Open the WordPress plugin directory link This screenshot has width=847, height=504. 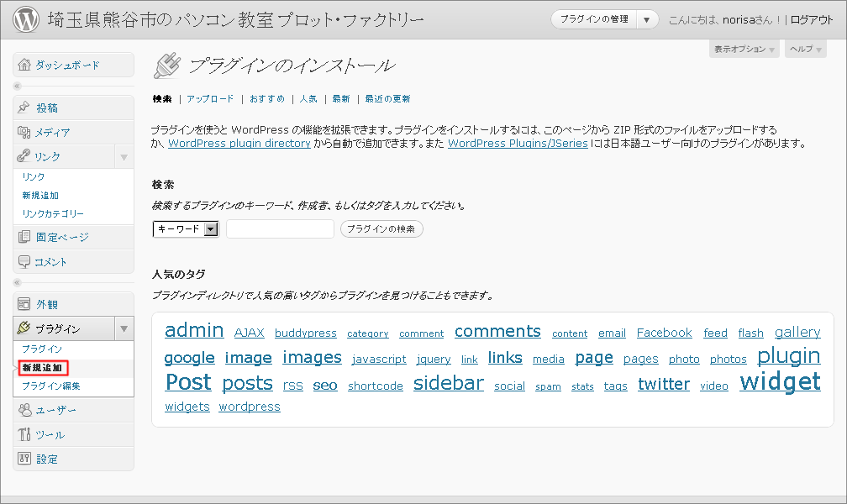(239, 143)
